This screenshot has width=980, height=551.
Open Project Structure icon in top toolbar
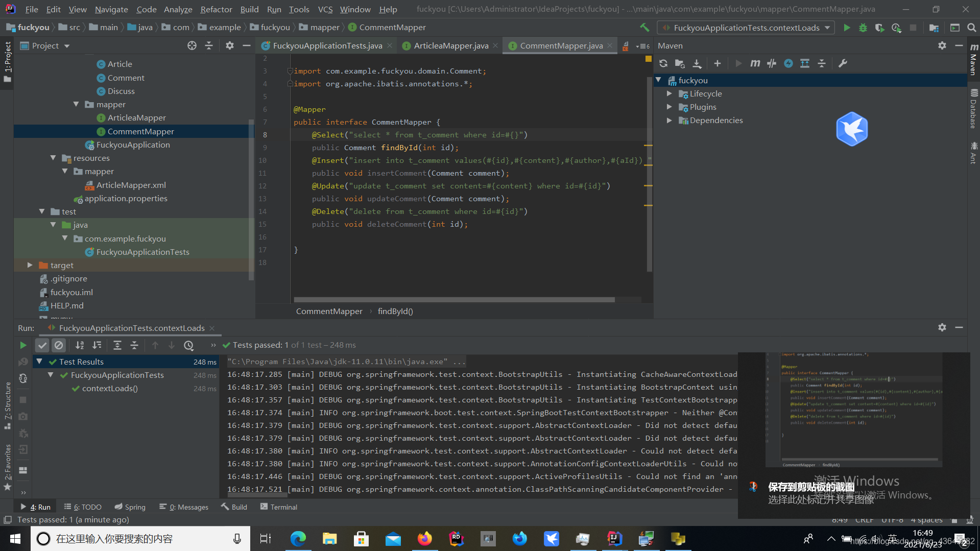pos(934,28)
